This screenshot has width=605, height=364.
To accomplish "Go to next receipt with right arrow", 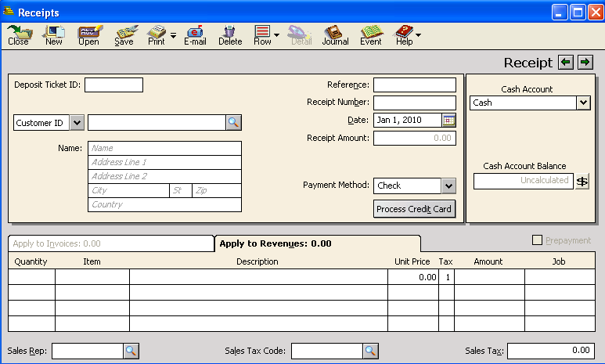I will click(585, 62).
